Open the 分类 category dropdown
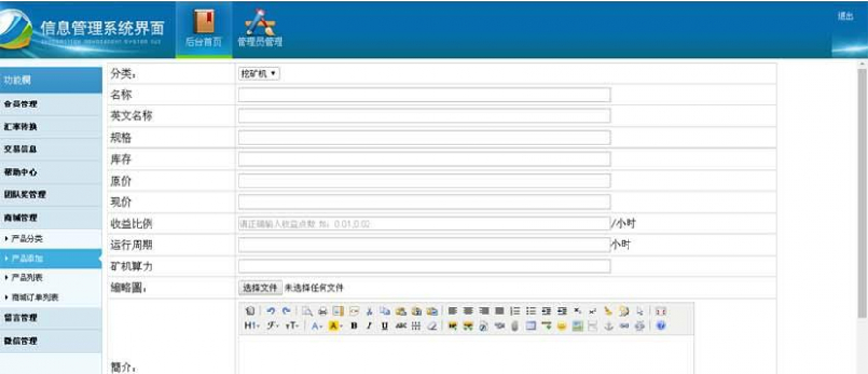The width and height of the screenshot is (868, 374). (258, 73)
